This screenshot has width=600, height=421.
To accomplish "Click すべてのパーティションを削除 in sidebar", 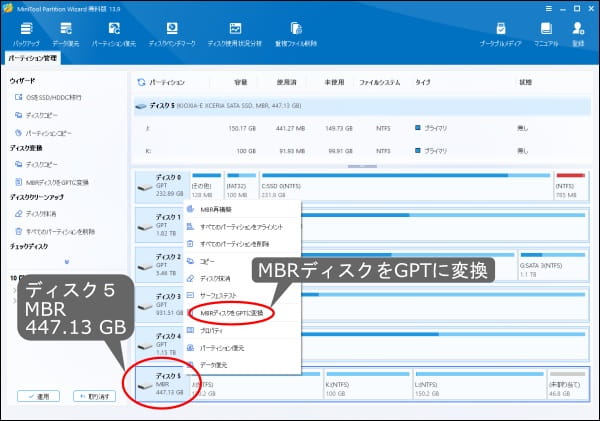I will tap(55, 232).
